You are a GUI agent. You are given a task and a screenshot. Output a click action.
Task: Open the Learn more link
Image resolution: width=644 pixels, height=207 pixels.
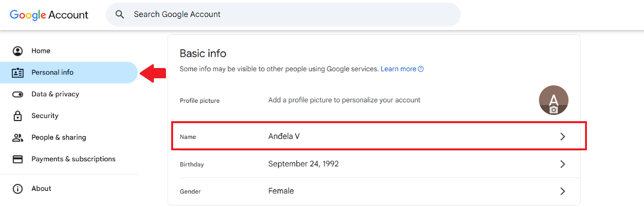[x=398, y=69]
